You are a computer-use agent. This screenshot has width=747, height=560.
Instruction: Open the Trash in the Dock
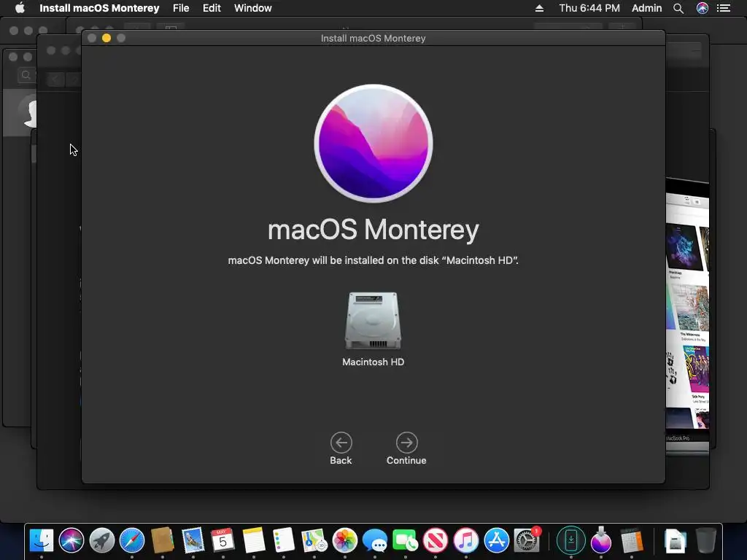(x=705, y=540)
